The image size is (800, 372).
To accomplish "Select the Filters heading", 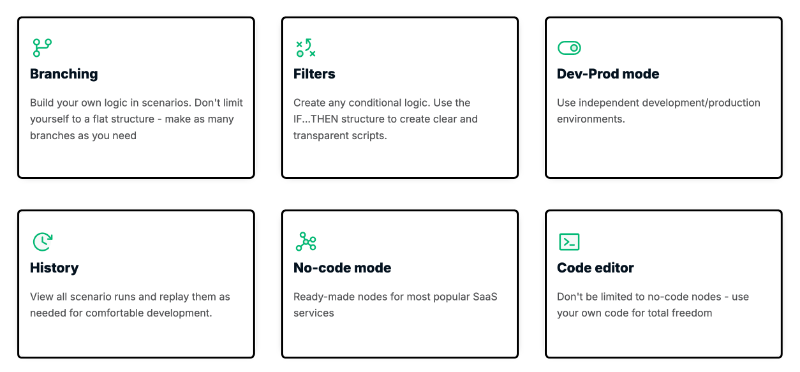I will tap(314, 74).
